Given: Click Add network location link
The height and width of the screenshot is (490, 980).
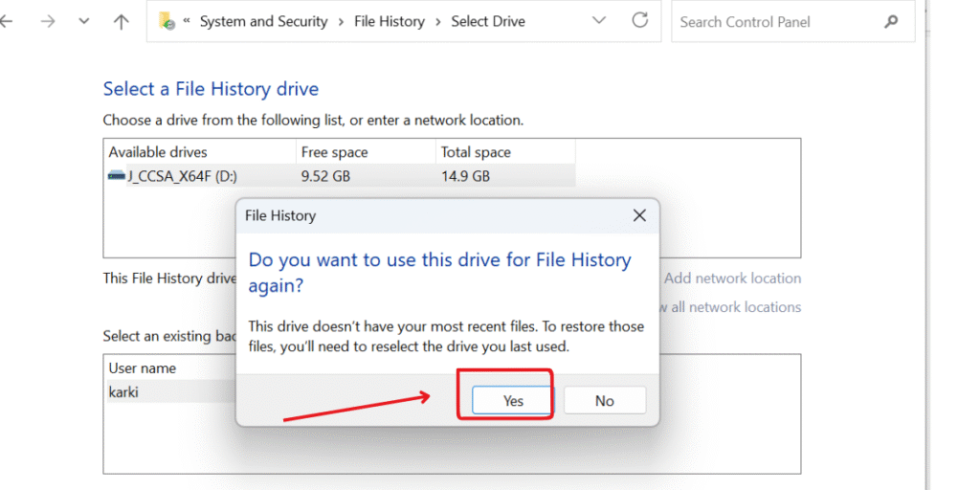Looking at the screenshot, I should (732, 278).
